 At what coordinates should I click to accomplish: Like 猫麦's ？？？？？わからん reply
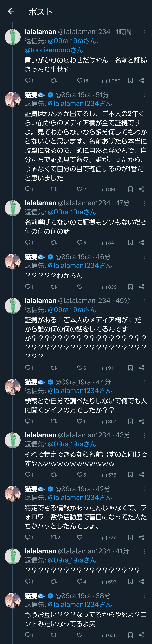click(x=80, y=287)
